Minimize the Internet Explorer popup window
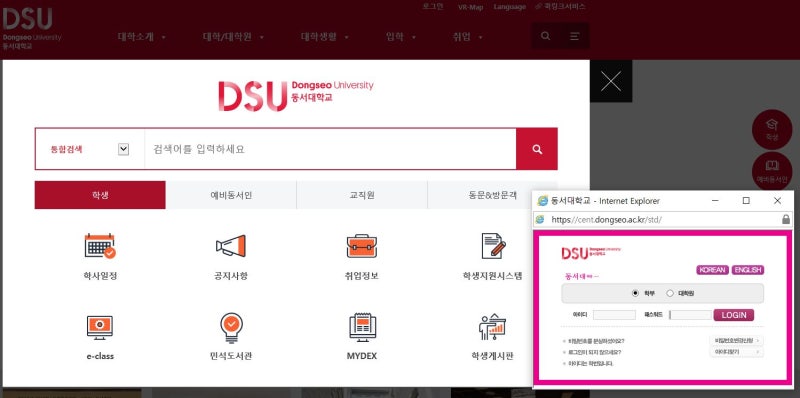Screen dimensions: 800x398 coord(715,201)
